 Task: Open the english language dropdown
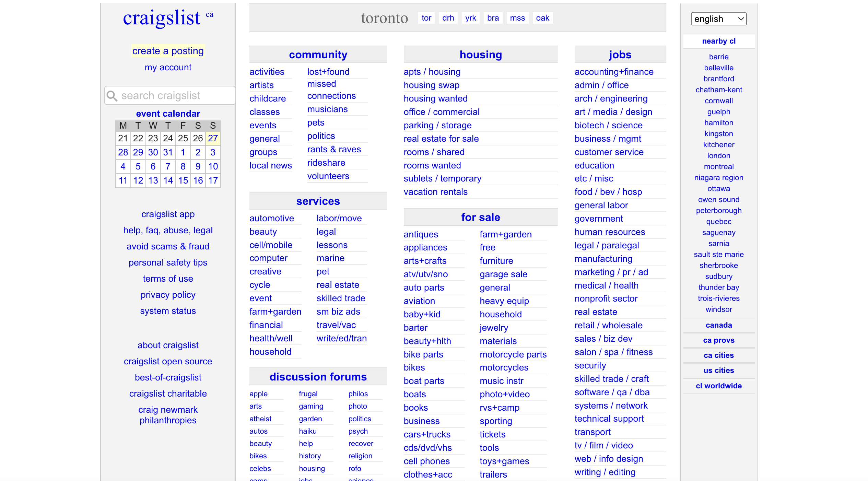[718, 19]
